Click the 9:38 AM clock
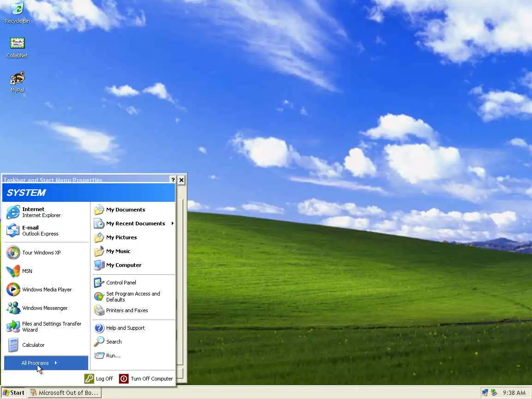Viewport: 532px width, 399px height. click(x=514, y=393)
